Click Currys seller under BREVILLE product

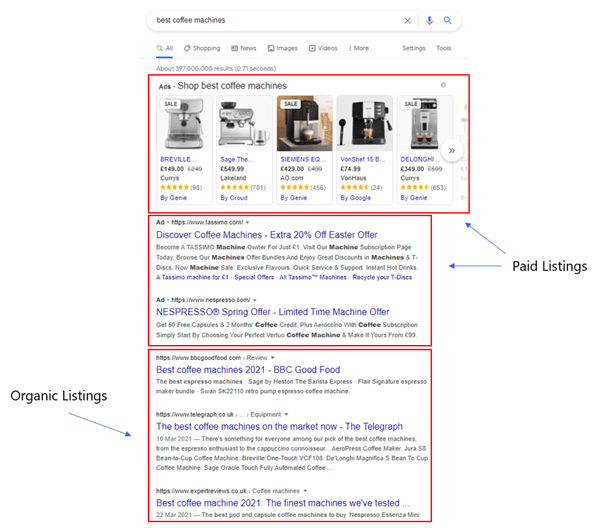point(169,178)
